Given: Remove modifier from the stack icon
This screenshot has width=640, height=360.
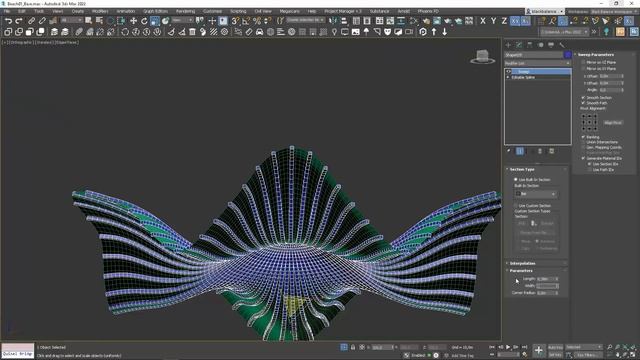Looking at the screenshot, I should coord(540,151).
